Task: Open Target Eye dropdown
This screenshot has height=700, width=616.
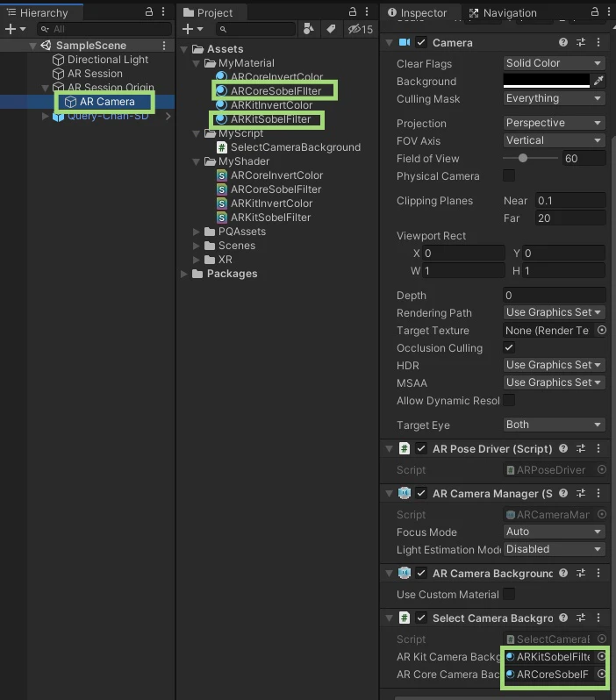Action: (x=554, y=425)
